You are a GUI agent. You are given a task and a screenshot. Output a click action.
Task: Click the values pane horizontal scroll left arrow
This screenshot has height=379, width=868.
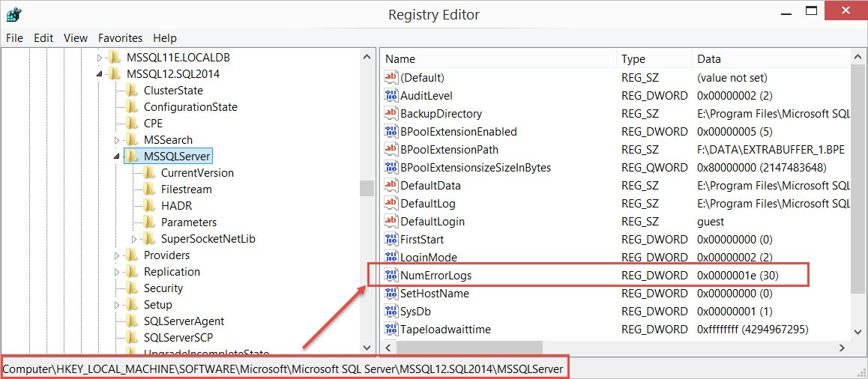pyautogui.click(x=388, y=348)
